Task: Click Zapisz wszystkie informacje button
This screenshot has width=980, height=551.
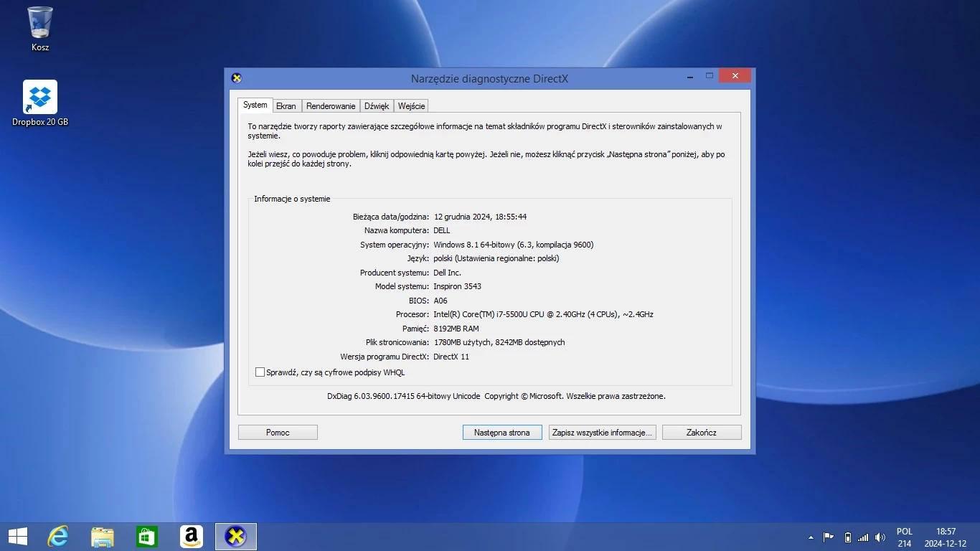Action: pos(602,433)
